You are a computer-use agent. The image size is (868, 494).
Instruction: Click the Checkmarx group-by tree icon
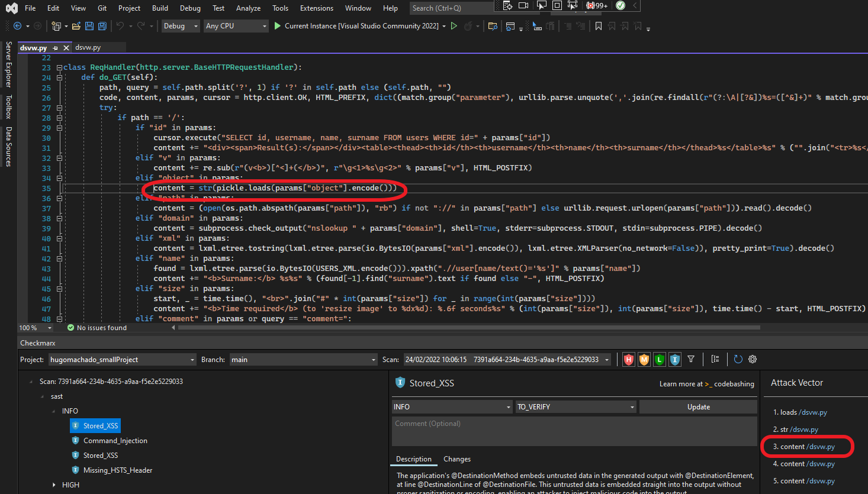[x=715, y=359]
